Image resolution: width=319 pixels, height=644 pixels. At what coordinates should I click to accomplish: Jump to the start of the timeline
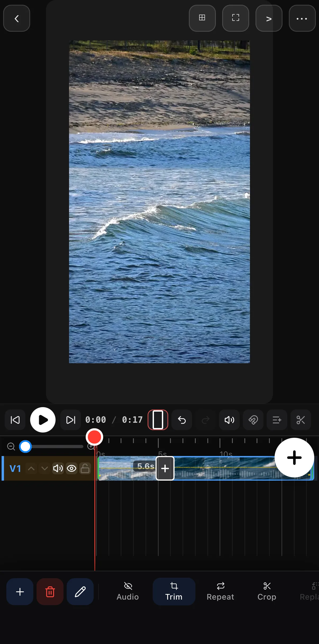point(15,420)
